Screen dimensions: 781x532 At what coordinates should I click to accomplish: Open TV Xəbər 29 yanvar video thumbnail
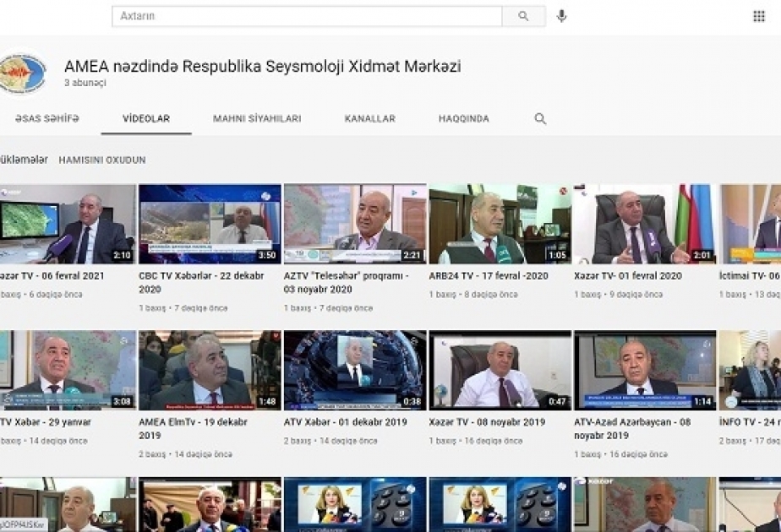click(x=68, y=370)
